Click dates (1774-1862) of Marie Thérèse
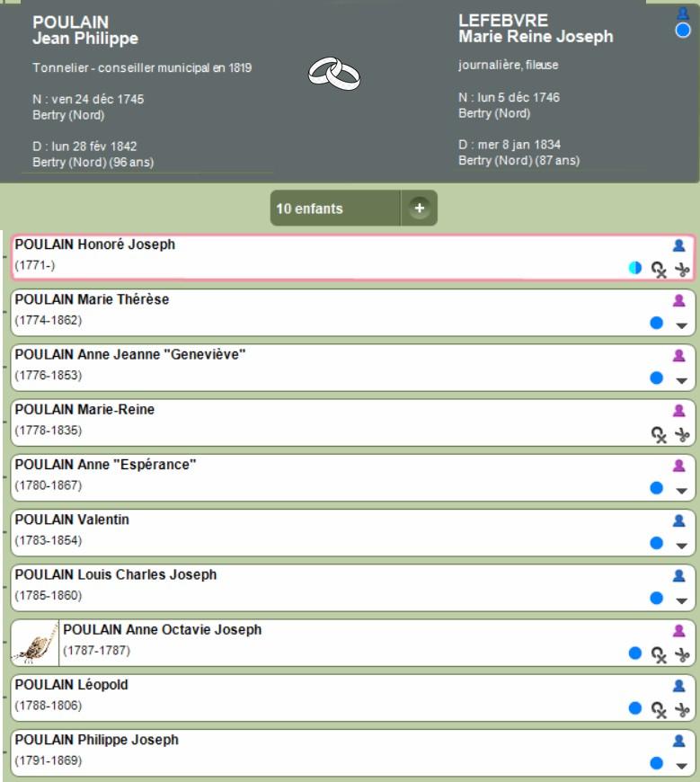700x782 pixels. 49,320
